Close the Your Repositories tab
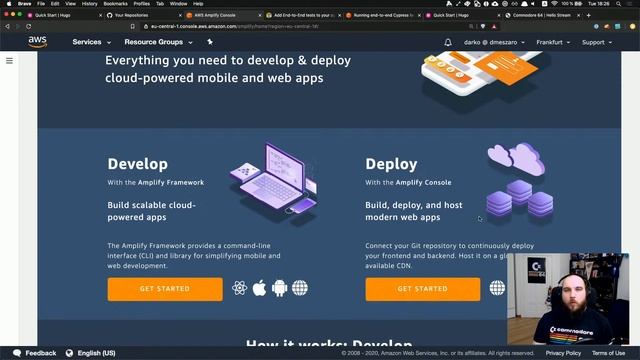 coord(180,15)
